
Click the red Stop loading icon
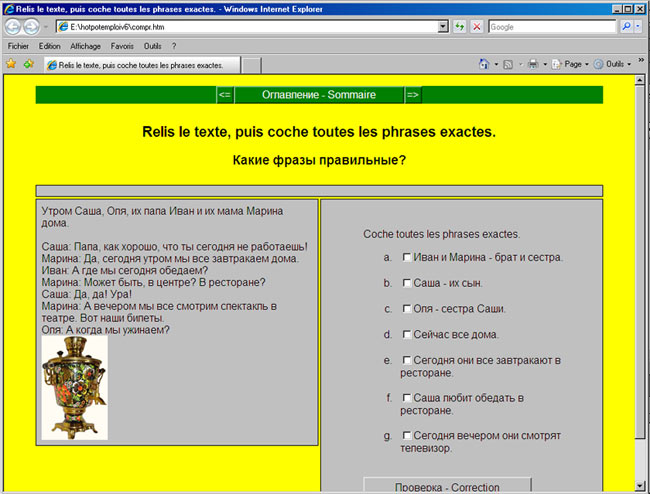[x=476, y=27]
